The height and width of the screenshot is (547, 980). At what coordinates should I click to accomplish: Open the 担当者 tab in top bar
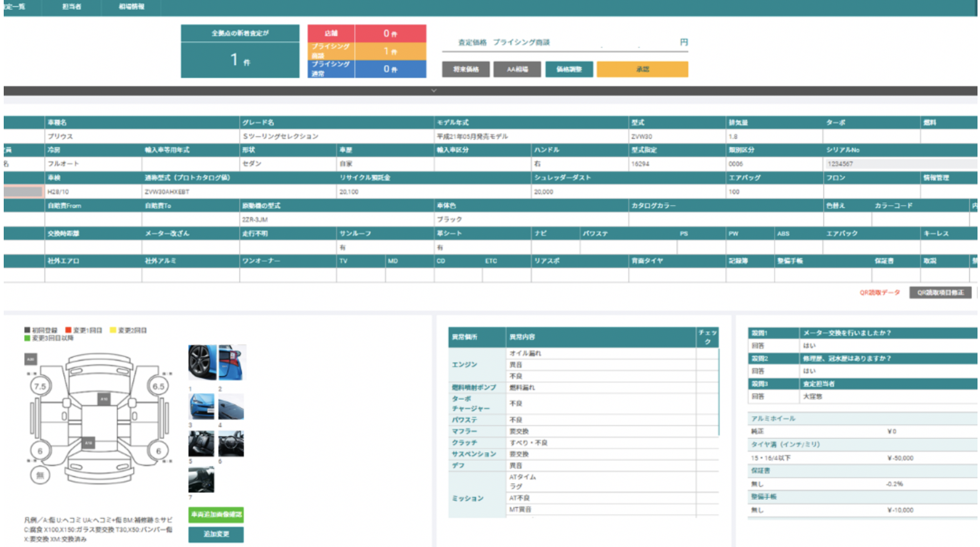(x=71, y=7)
